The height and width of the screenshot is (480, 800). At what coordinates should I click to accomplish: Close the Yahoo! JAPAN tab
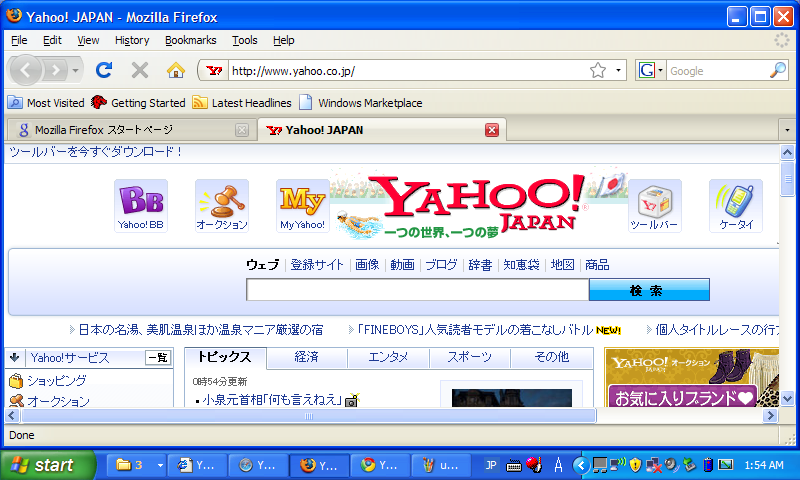click(x=492, y=130)
